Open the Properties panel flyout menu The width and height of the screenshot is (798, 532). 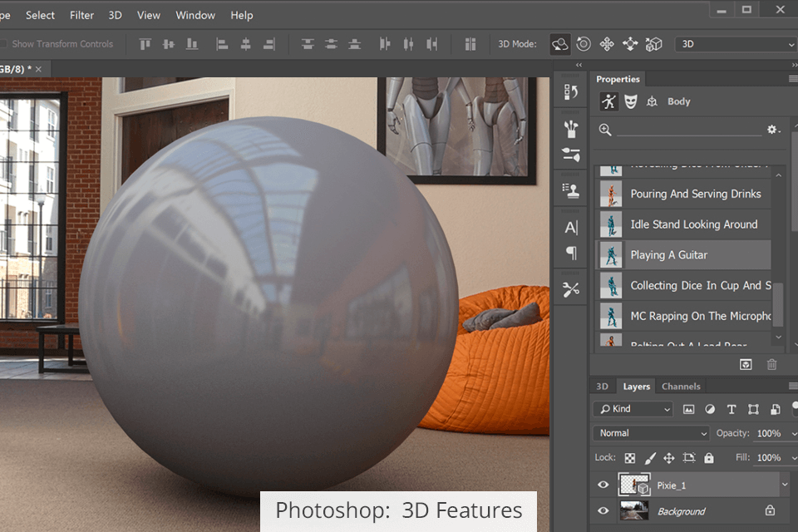pos(793,79)
